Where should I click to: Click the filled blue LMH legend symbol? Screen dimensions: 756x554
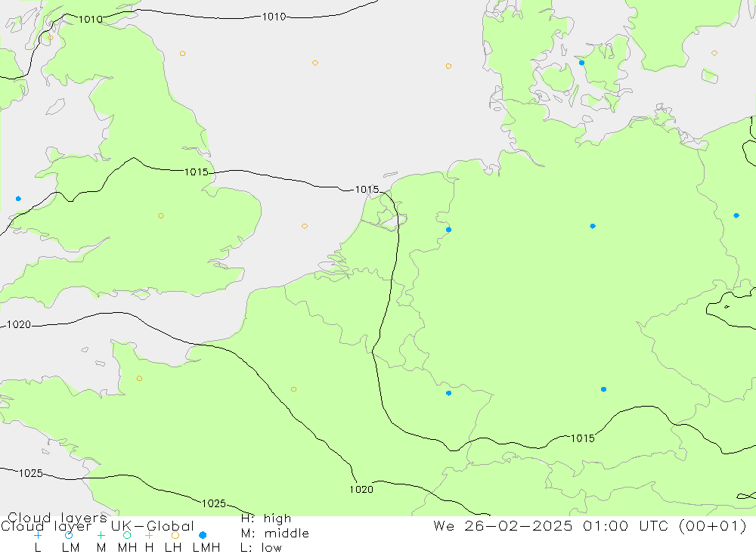[203, 535]
